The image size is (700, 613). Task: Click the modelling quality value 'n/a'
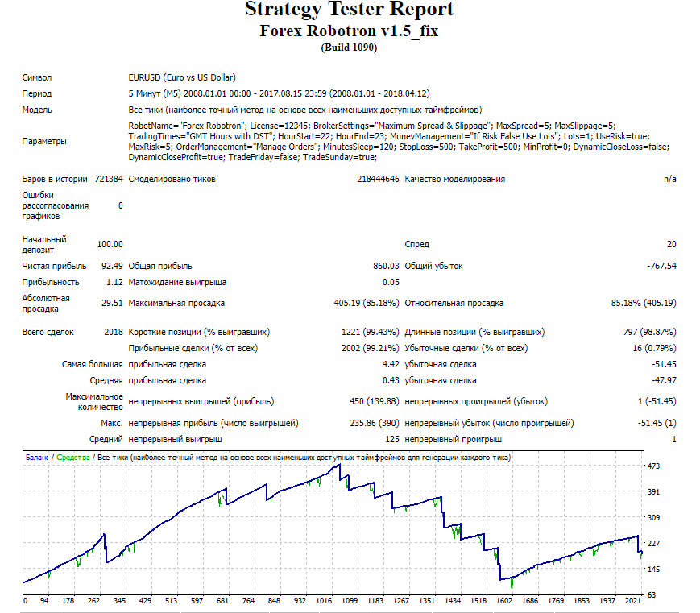pos(669,179)
